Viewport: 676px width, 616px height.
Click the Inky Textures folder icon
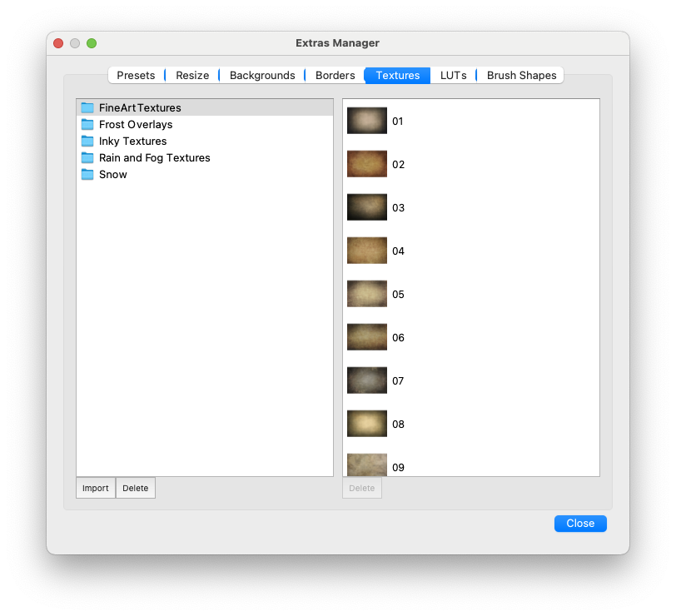pos(87,141)
